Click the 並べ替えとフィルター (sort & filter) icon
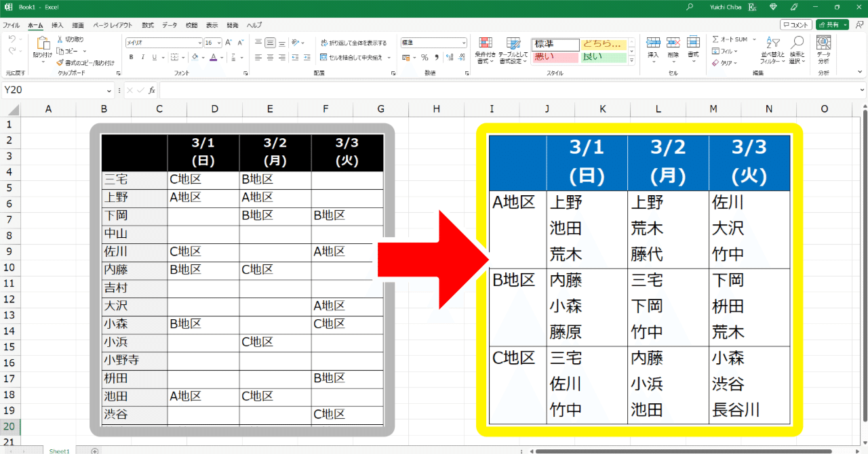Screen dimensions: 868x454 pos(774,42)
